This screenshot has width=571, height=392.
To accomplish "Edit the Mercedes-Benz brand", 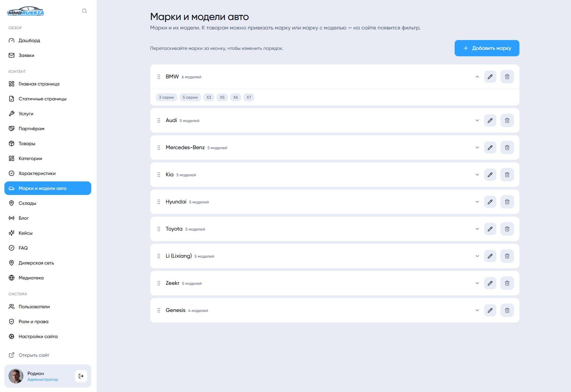I will [x=490, y=148].
